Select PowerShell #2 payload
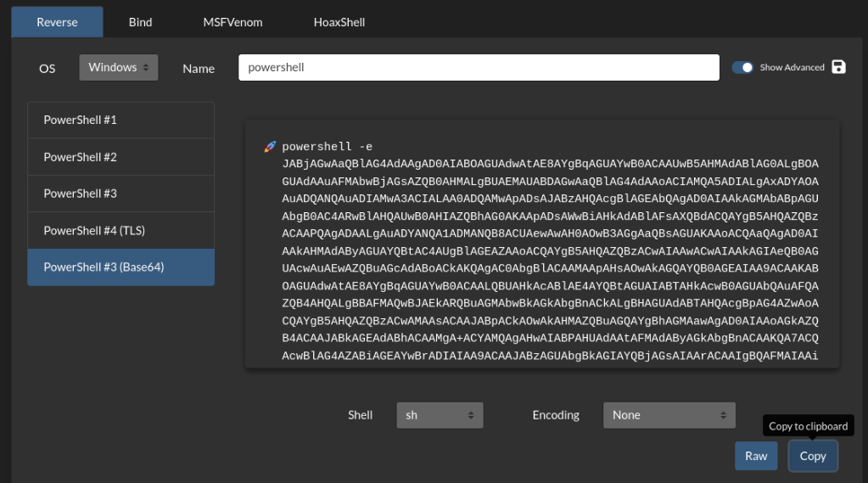The width and height of the screenshot is (868, 483). click(x=120, y=157)
